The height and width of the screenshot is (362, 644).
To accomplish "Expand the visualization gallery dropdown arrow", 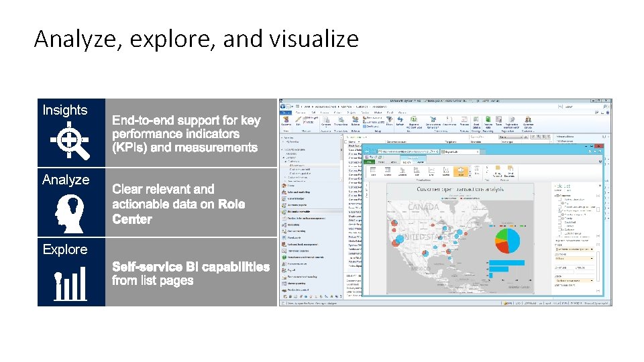I will [470, 175].
